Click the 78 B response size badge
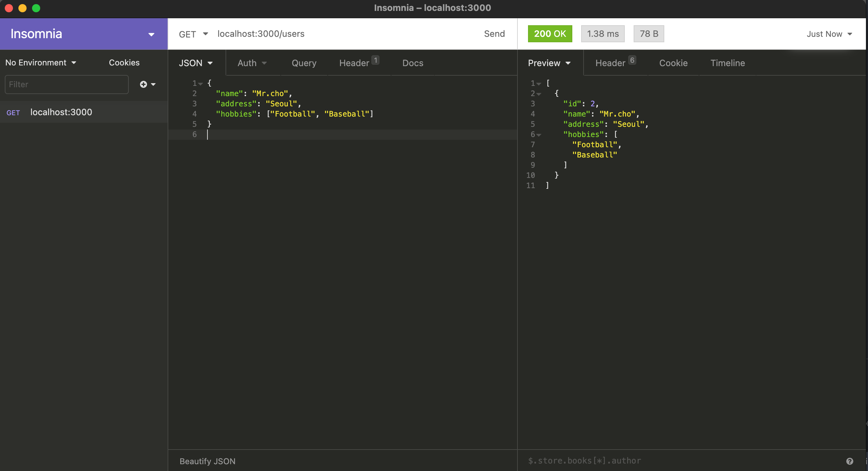Viewport: 868px width, 471px height. [649, 34]
